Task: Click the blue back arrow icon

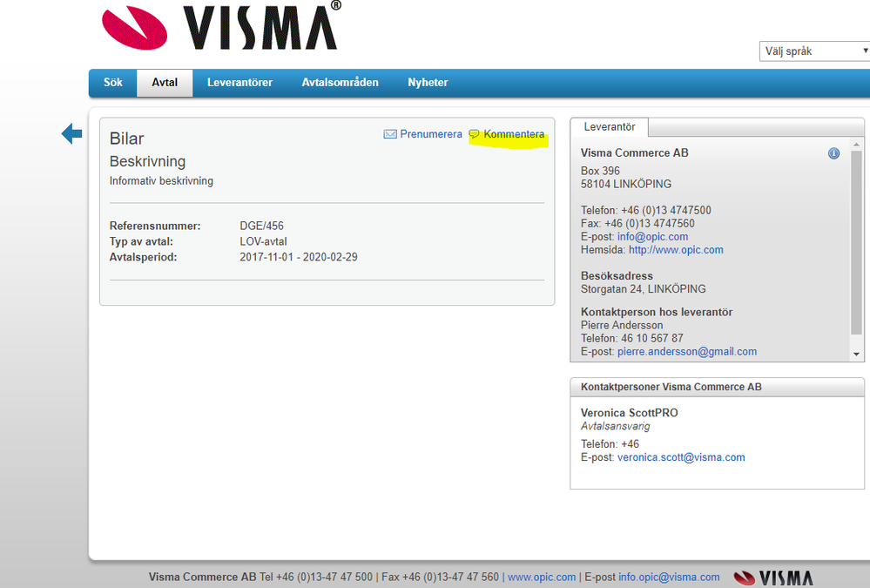Action: pos(71,133)
